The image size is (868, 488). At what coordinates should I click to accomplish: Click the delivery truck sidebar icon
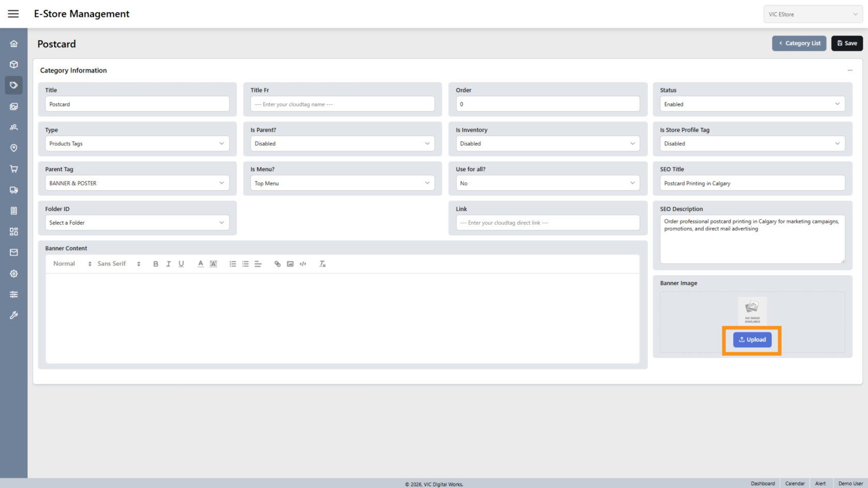click(x=14, y=190)
